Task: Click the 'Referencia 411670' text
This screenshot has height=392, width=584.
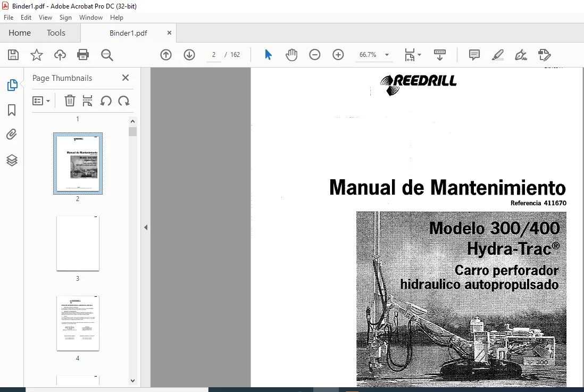Action: (539, 203)
